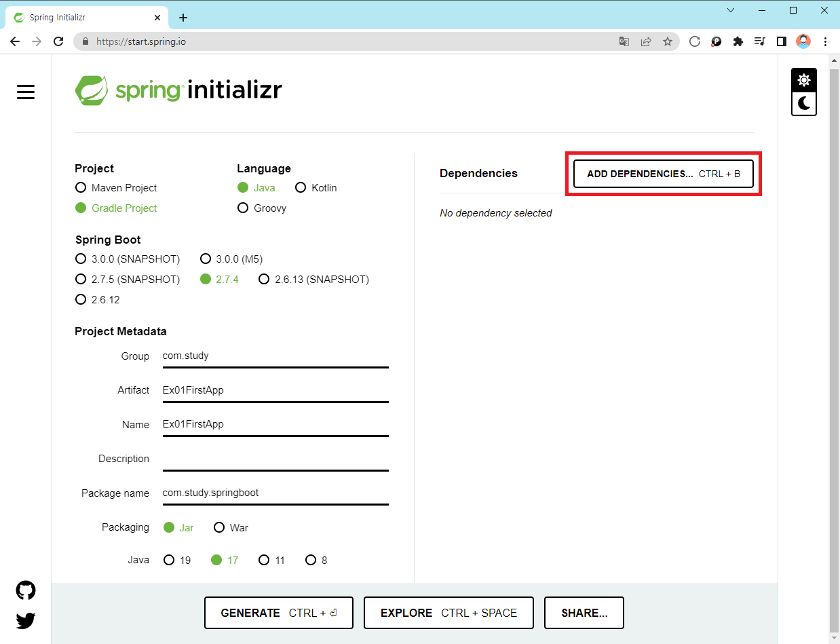Image resolution: width=840 pixels, height=644 pixels.
Task: Open the GitHub link icon
Action: click(26, 590)
